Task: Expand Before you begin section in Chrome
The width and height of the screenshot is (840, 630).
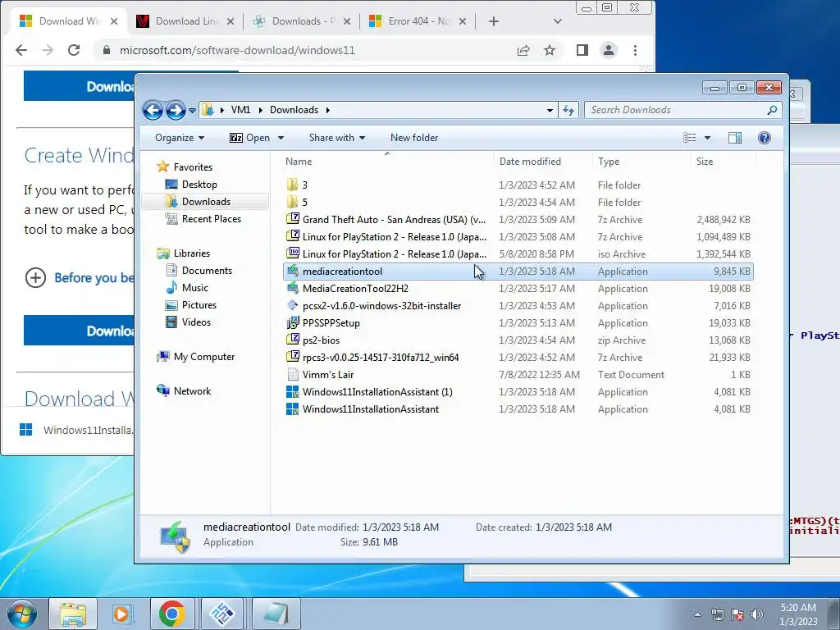Action: (x=35, y=277)
